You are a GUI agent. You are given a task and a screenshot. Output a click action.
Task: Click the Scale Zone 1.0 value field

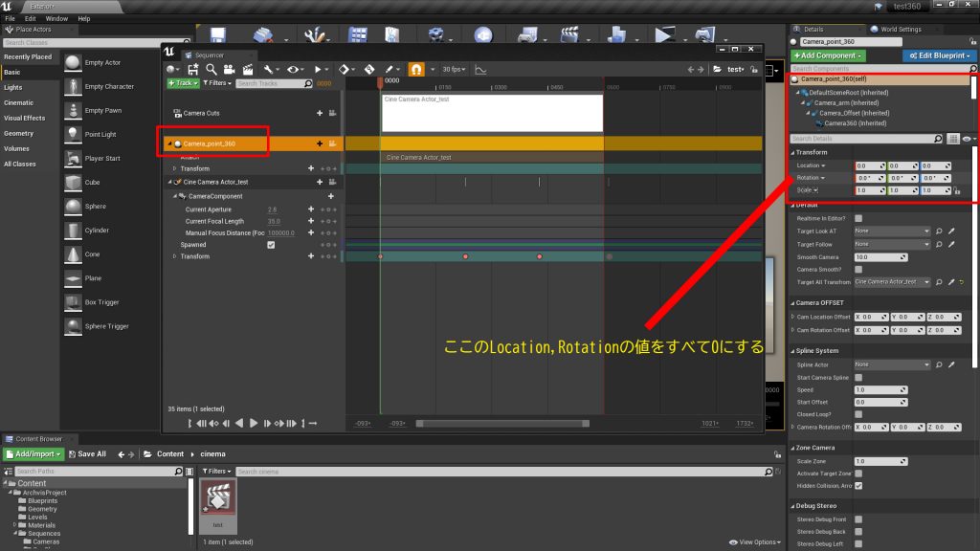point(880,462)
